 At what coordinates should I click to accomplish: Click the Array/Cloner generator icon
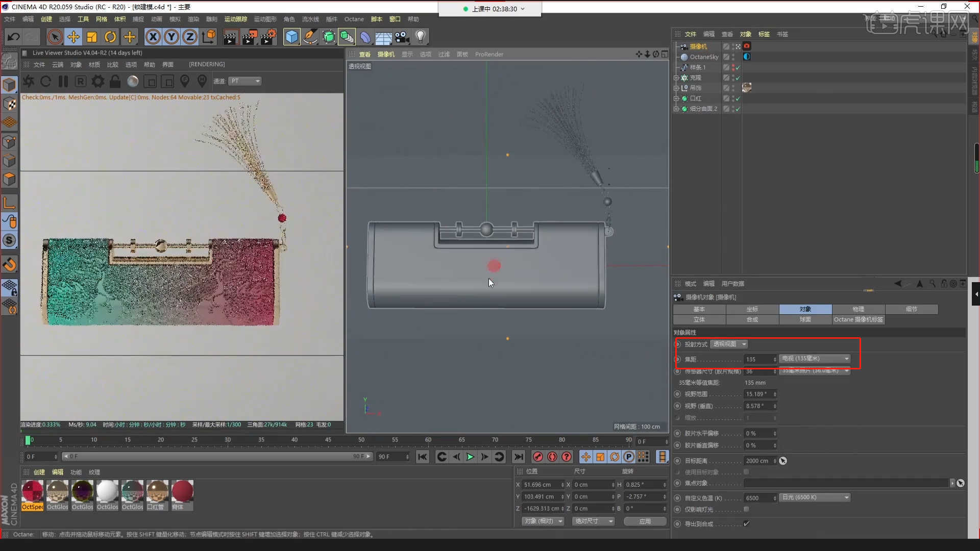coord(347,37)
